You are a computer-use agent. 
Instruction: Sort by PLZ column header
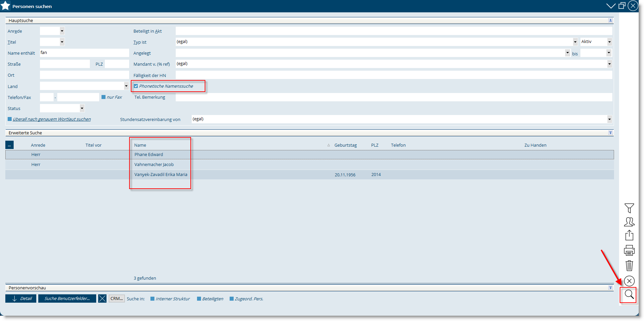(375, 145)
